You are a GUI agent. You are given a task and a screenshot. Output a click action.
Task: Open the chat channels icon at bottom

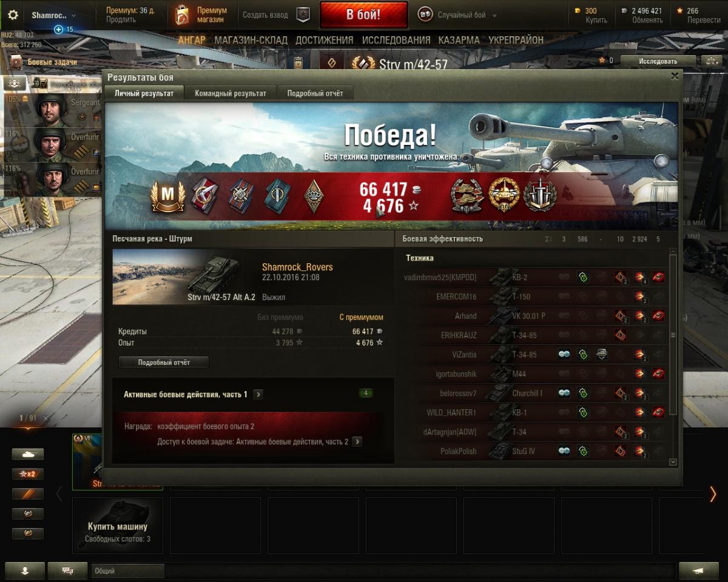68,570
